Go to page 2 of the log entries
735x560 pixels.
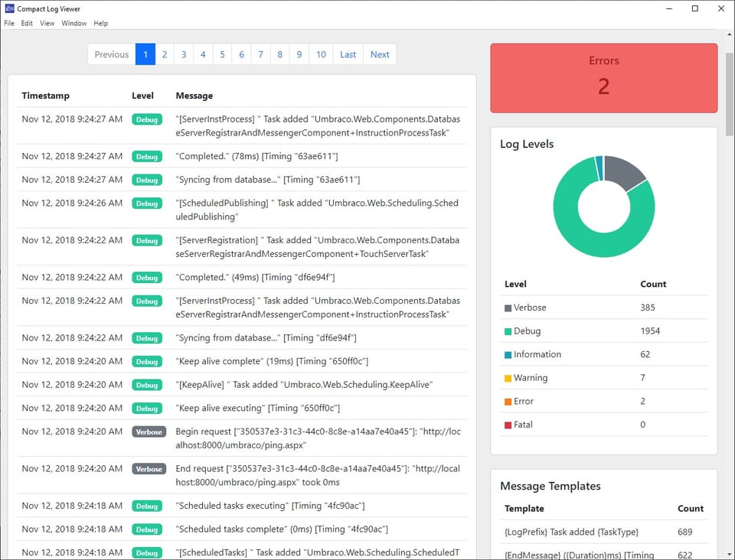pyautogui.click(x=164, y=54)
